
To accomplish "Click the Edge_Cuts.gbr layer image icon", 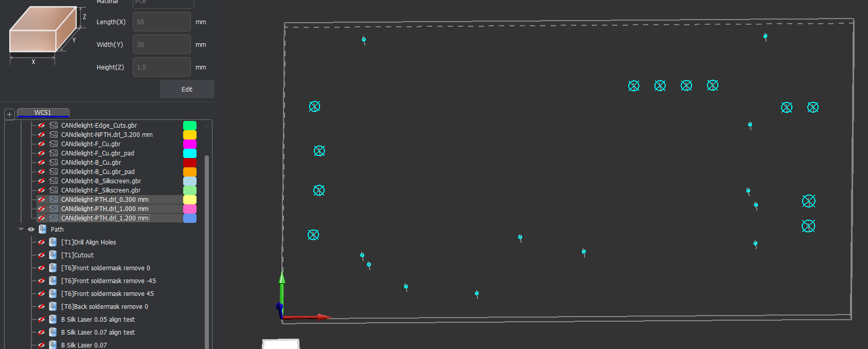I will click(54, 125).
